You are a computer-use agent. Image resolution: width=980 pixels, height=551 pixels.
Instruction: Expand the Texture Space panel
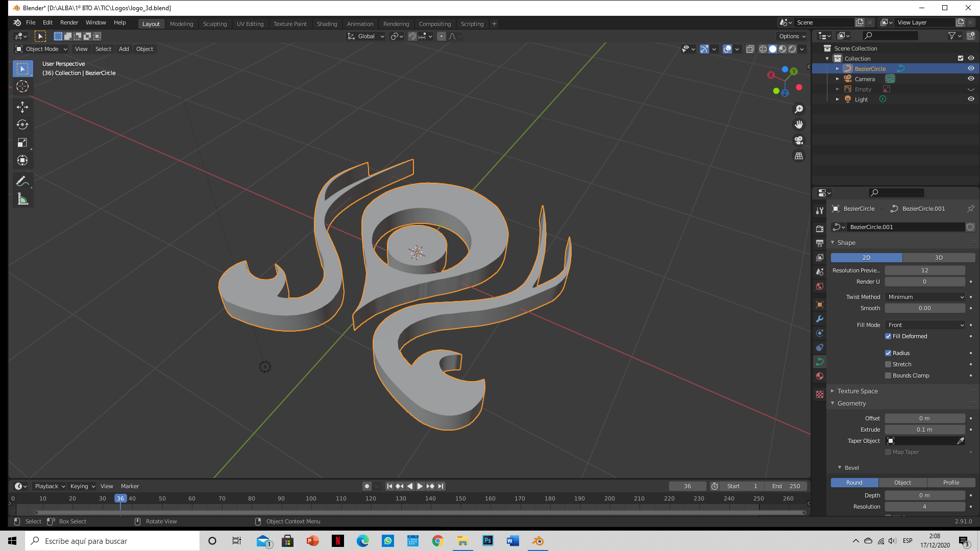(857, 391)
